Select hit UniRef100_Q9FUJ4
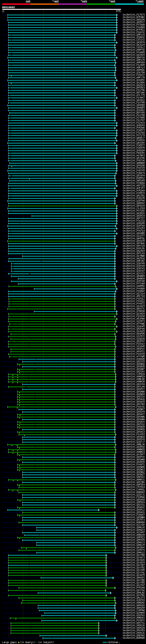Viewport: 146px width, 644px height. pos(134,35)
